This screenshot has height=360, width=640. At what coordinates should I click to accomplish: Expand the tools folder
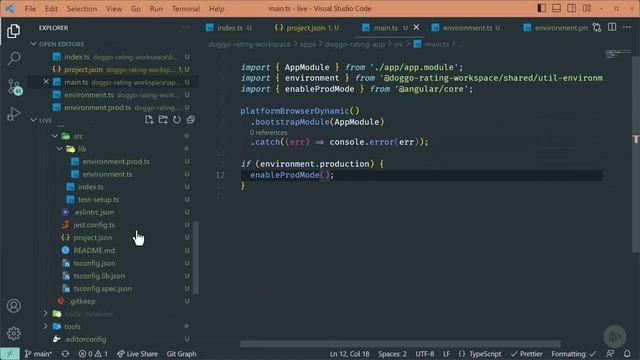[x=45, y=327]
